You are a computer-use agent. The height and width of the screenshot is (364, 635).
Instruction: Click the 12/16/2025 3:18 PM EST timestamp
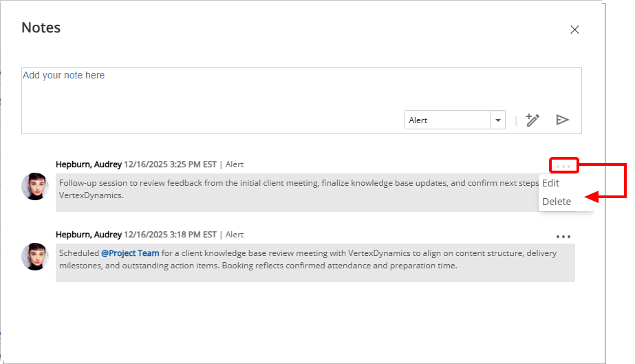tap(170, 235)
